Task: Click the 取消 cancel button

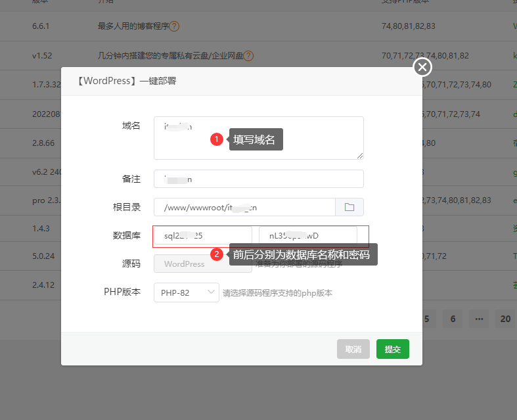Action: pos(353,349)
